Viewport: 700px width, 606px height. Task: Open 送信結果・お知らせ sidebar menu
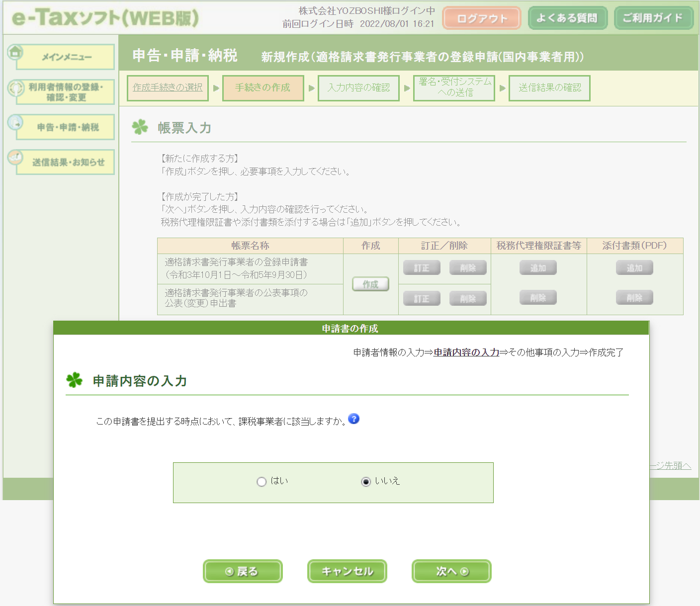(66, 163)
